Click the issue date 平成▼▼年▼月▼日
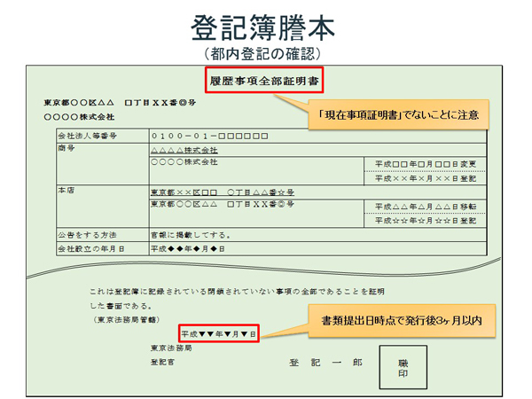Image resolution: width=532 pixels, height=399 pixels. pyautogui.click(x=219, y=334)
